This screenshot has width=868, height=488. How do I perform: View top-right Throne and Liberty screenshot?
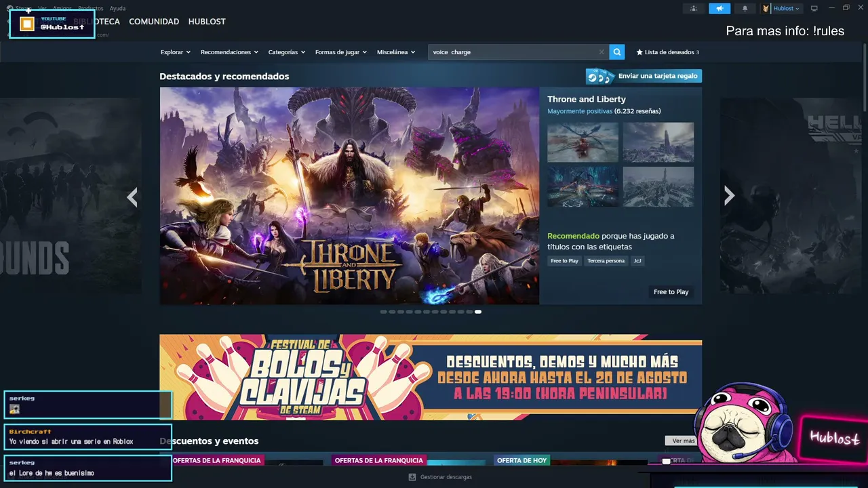(x=658, y=142)
